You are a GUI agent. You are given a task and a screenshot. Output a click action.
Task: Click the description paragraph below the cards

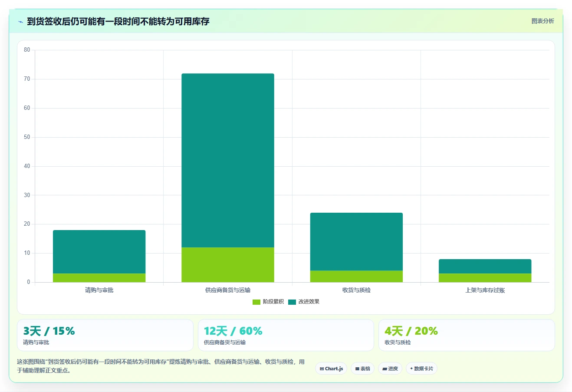(161, 366)
